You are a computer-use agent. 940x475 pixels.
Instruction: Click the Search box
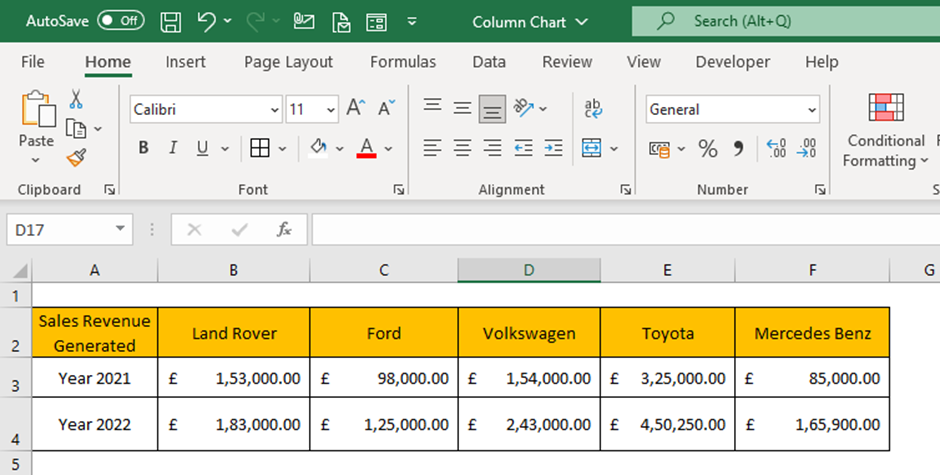tap(786, 22)
